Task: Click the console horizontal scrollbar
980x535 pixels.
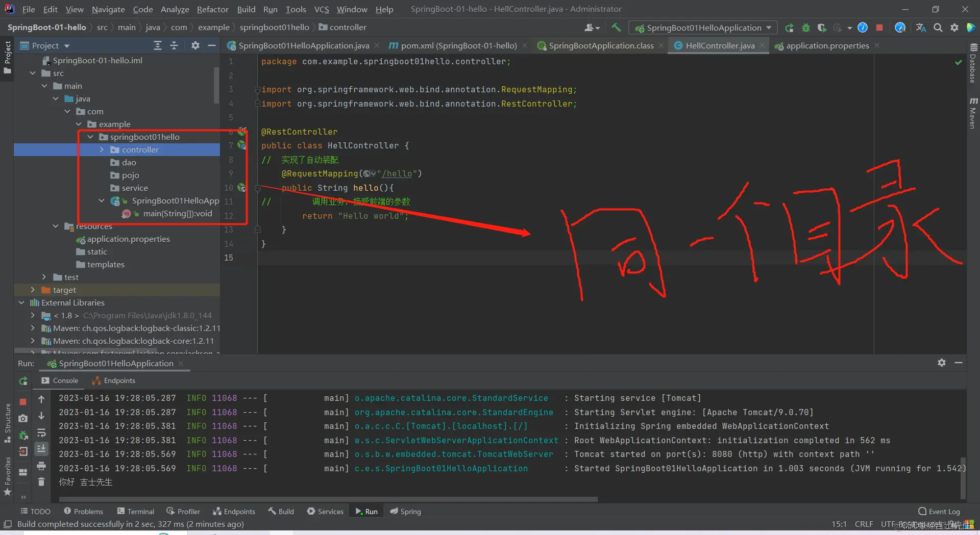Action: click(x=328, y=499)
